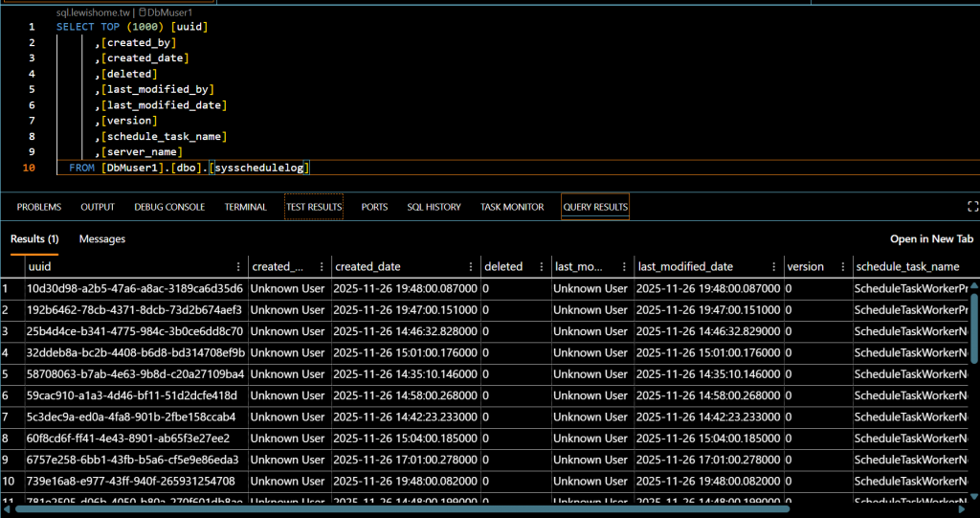Select uuid cell 59cac910-a1a3-4d46-bf11-51d2dcfe418d
Screen dimensions: 980x518
pos(134,395)
